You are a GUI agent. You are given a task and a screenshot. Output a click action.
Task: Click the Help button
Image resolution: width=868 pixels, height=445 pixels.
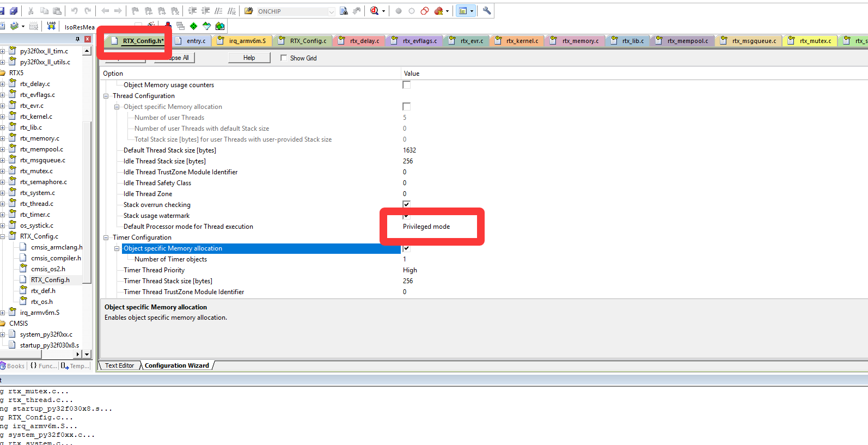click(x=249, y=58)
